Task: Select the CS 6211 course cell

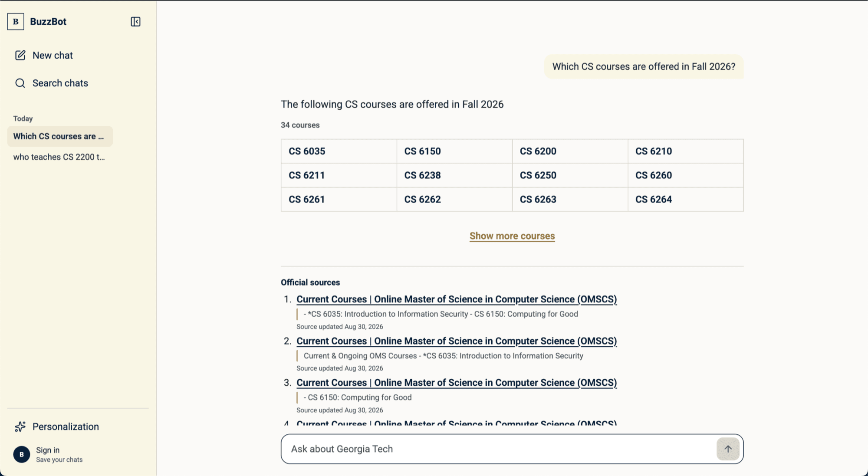Action: pos(339,175)
